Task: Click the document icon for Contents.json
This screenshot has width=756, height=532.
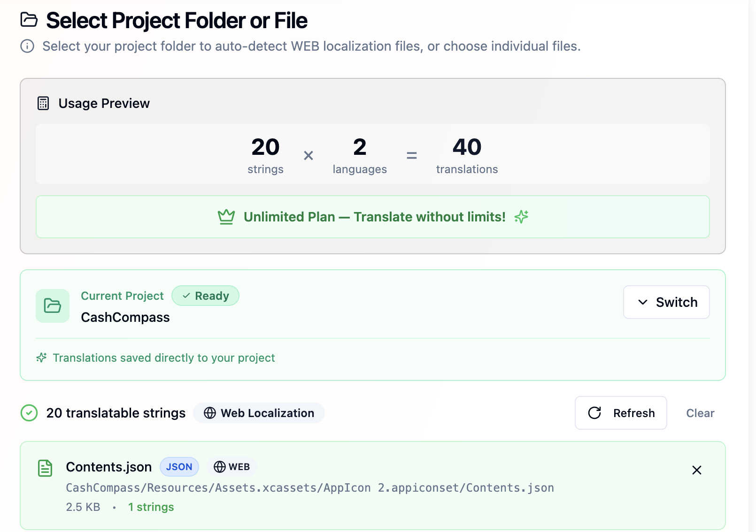Action: [x=45, y=468]
